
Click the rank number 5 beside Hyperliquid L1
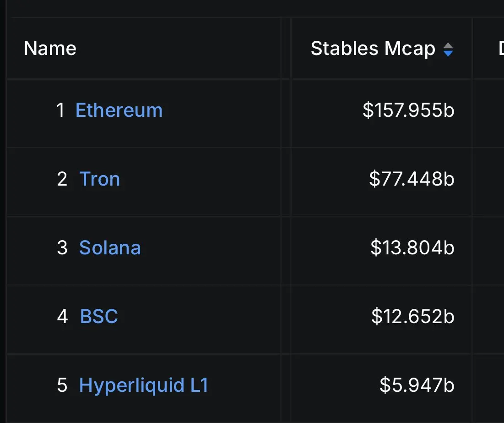(x=62, y=385)
